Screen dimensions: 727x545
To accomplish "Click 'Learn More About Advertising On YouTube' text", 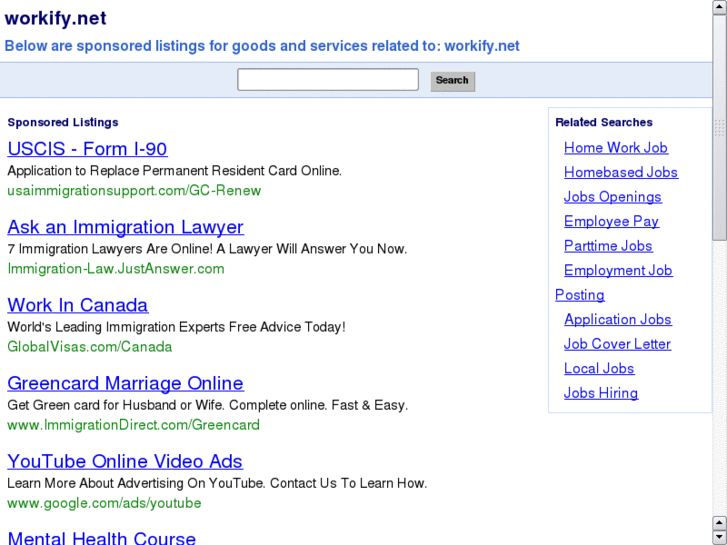I will (217, 483).
